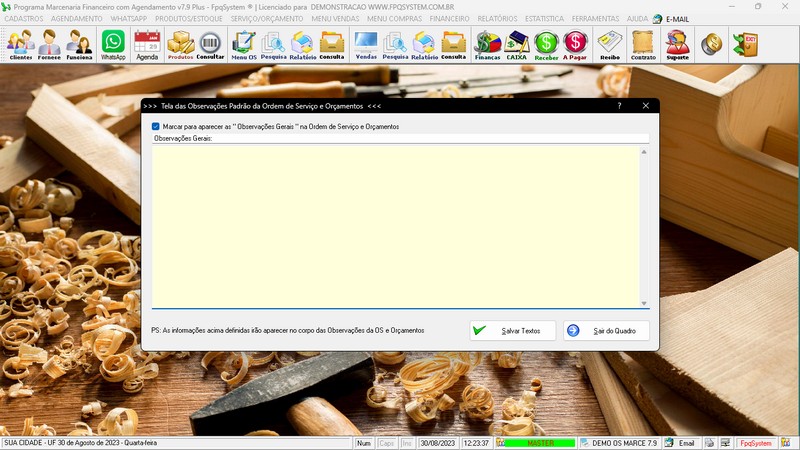Screen dimensions: 800x450
Task: Open the Clientes icon in toolbar
Action: (20, 45)
